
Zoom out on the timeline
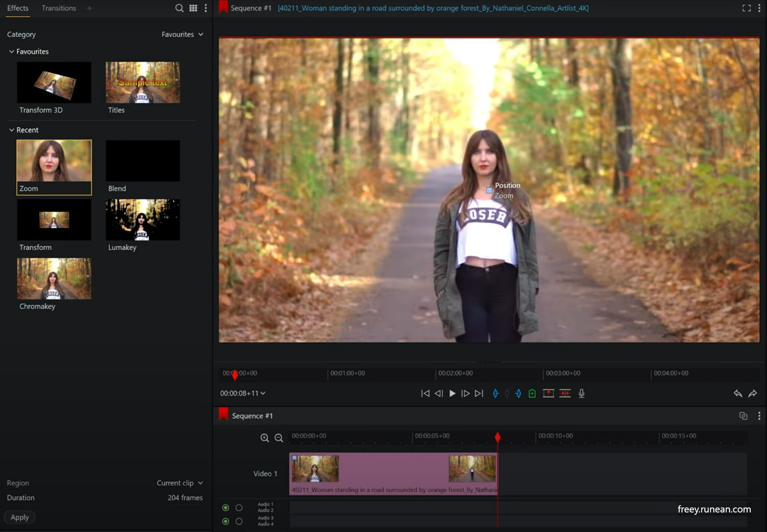coord(279,438)
